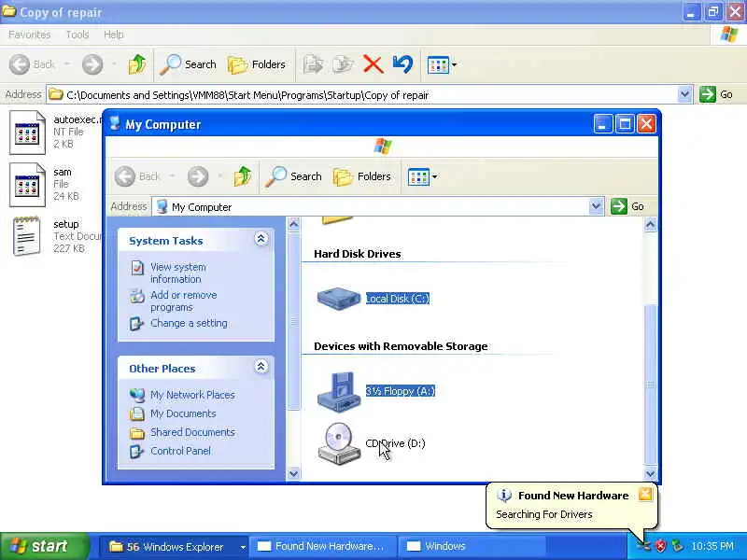Click Go button in Copy of repair

tap(716, 94)
